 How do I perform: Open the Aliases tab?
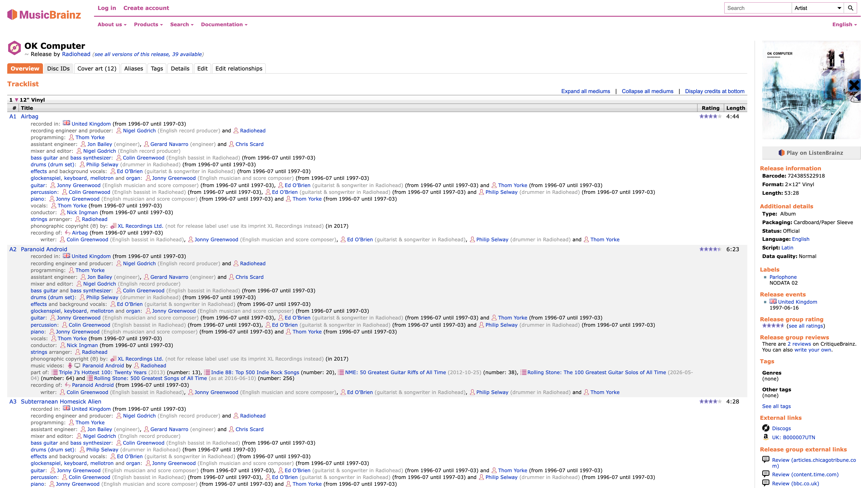tap(133, 68)
